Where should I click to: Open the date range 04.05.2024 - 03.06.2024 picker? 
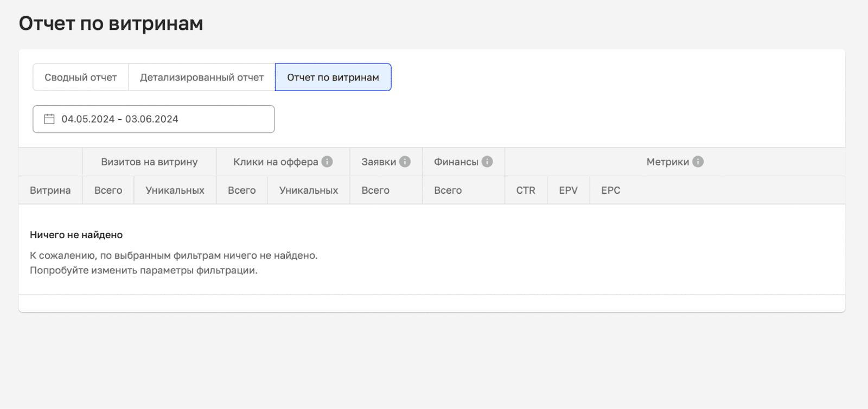click(x=154, y=119)
